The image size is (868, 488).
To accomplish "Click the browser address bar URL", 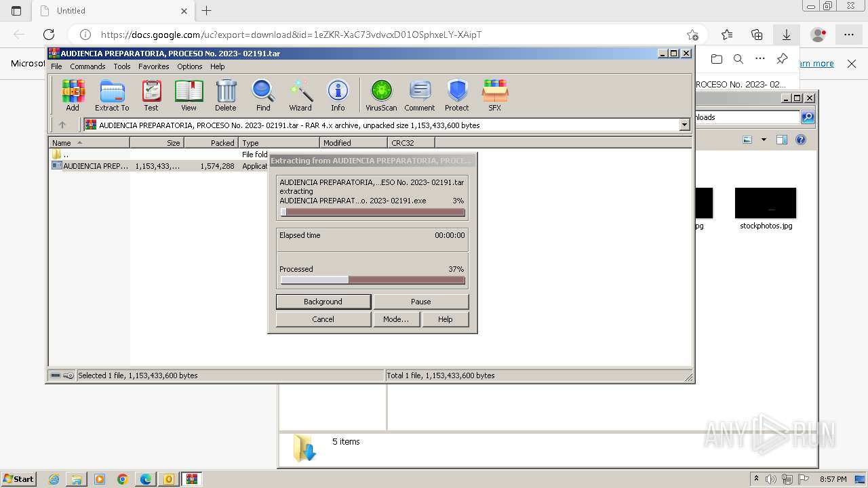I will 291,35.
